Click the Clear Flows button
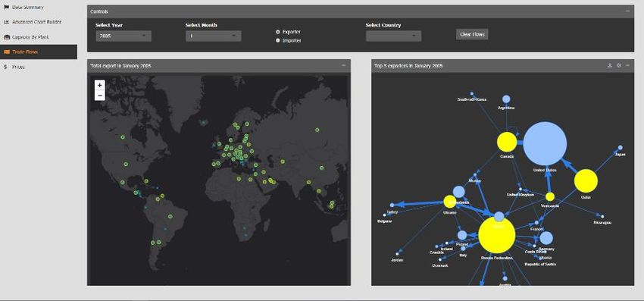Screen dimensions: 644x301 (x=472, y=35)
